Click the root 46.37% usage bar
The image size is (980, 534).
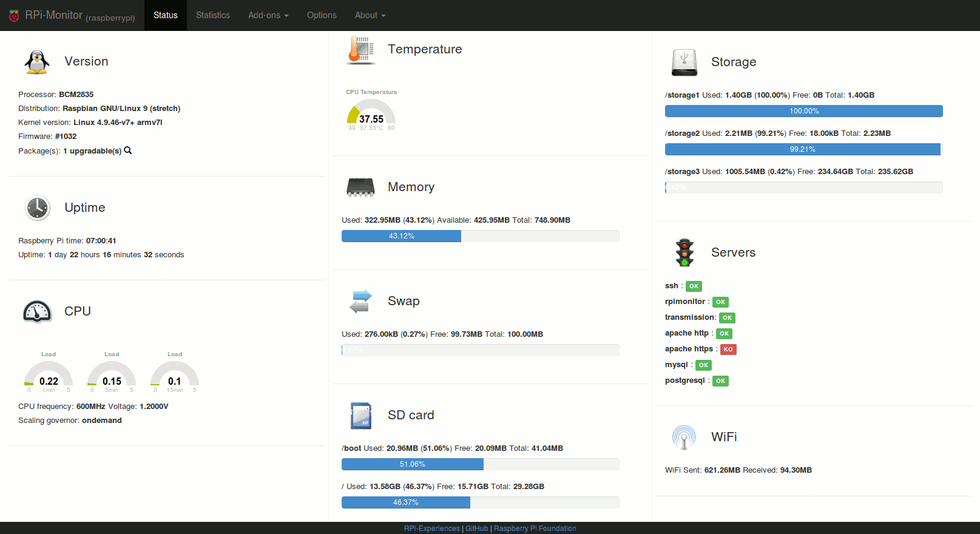(x=481, y=502)
